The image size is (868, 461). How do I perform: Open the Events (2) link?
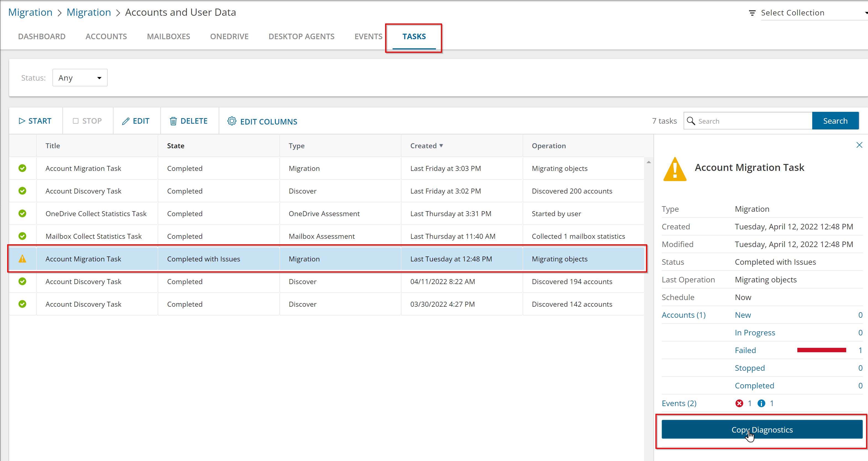click(679, 403)
